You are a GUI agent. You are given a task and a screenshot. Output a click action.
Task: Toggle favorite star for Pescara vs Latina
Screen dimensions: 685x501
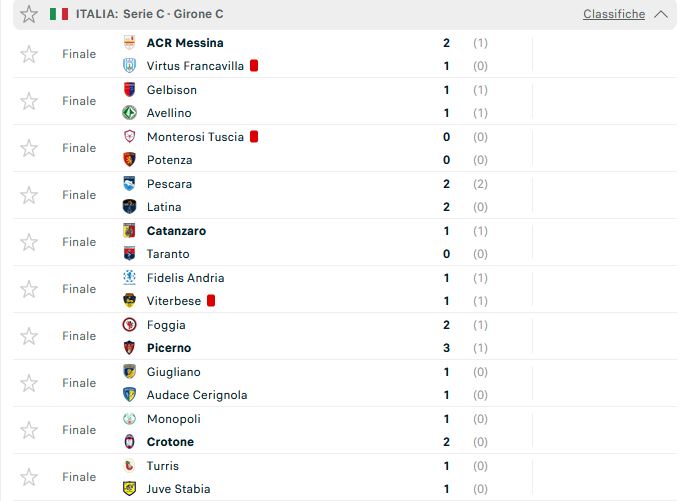coord(29,195)
